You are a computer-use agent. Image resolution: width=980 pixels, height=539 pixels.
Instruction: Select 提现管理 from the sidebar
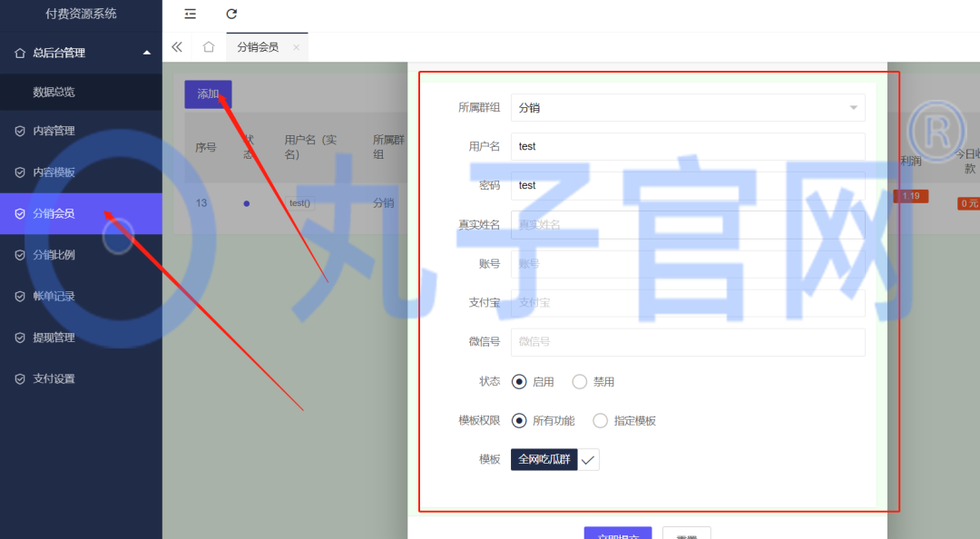pyautogui.click(x=56, y=337)
